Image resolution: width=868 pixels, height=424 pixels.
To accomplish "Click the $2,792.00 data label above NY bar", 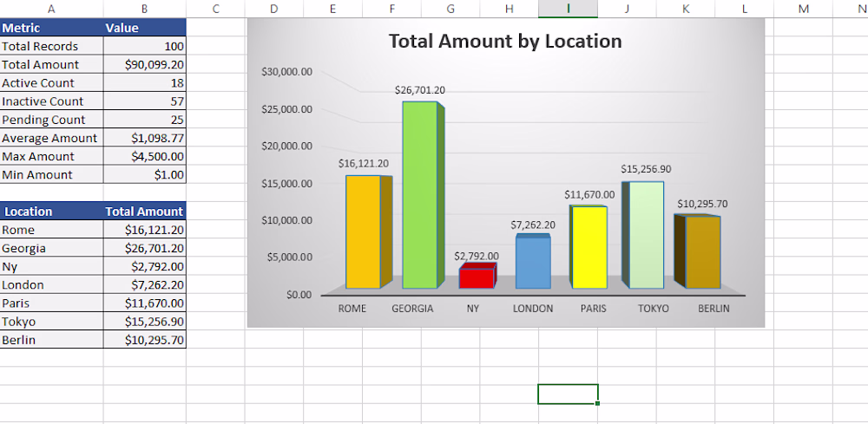I will [476, 256].
